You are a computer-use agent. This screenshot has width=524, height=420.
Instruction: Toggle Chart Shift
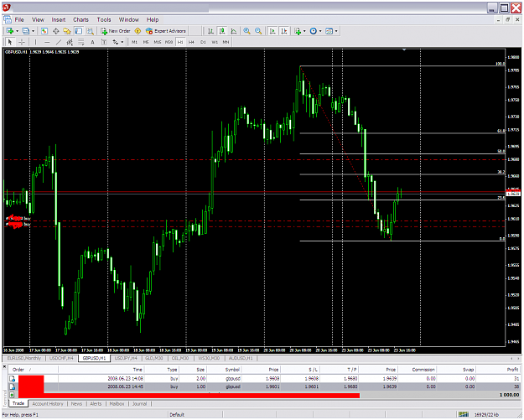coord(284,31)
